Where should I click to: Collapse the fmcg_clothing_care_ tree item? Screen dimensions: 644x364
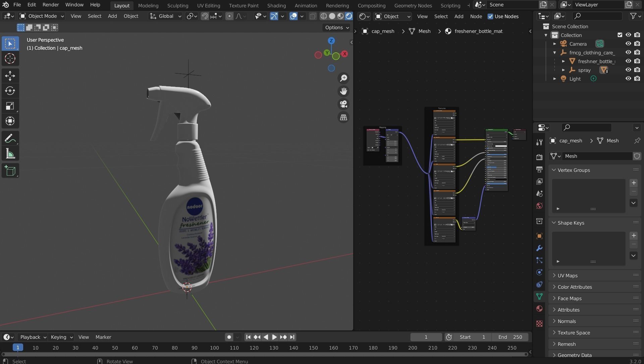pos(554,52)
